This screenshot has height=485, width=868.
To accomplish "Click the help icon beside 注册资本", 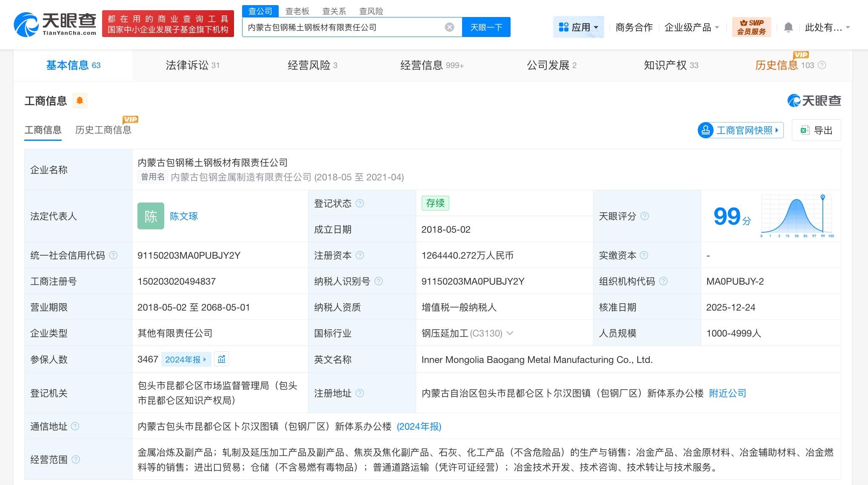I will click(x=360, y=255).
